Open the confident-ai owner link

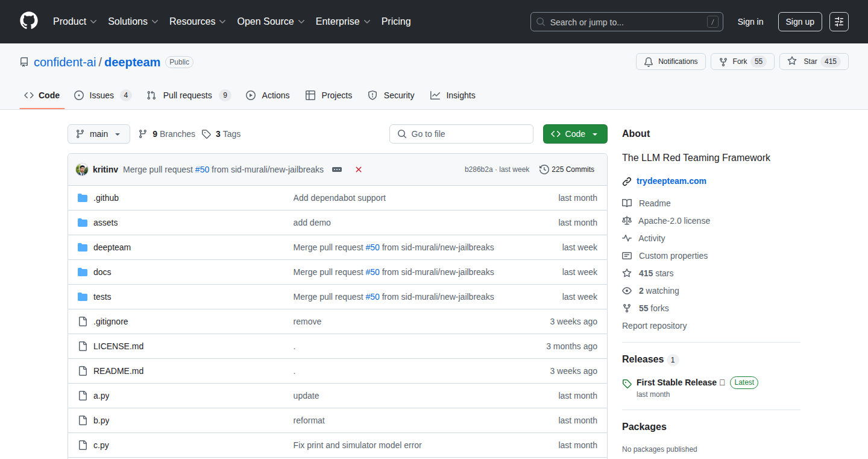click(x=65, y=62)
